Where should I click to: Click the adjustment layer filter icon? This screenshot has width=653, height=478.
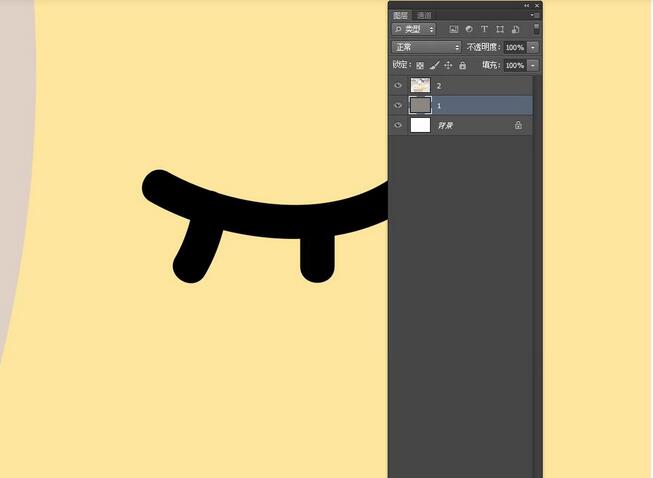469,30
